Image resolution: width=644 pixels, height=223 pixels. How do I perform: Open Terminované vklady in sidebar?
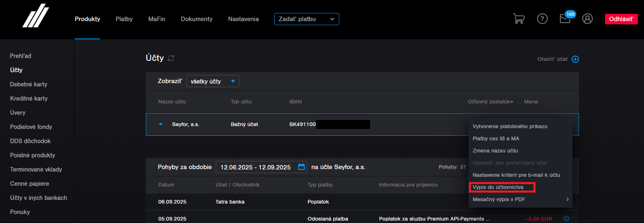coord(36,169)
